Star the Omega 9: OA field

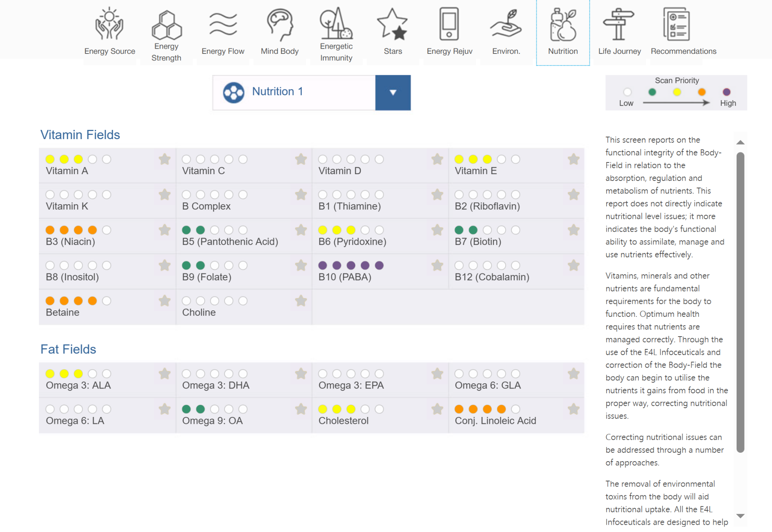301,409
